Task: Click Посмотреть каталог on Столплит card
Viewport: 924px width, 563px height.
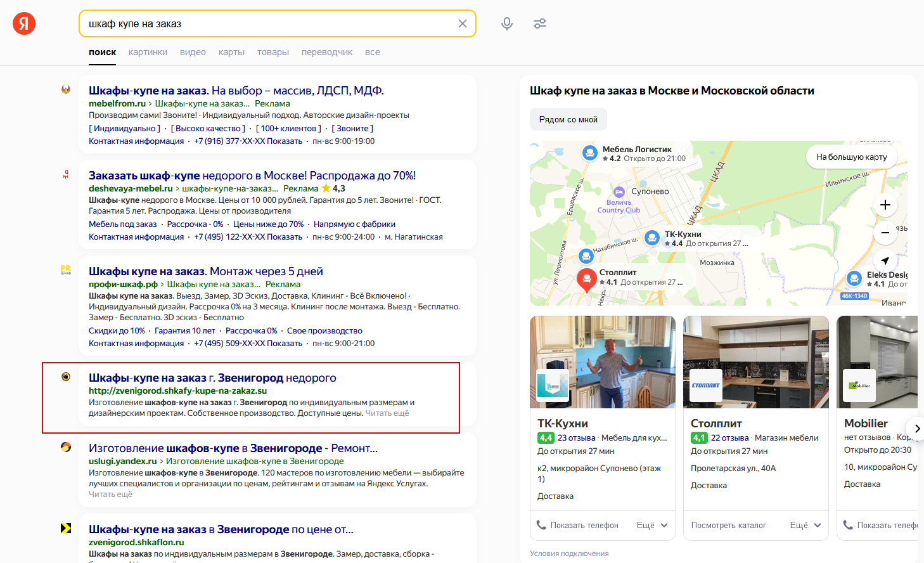Action: click(729, 525)
